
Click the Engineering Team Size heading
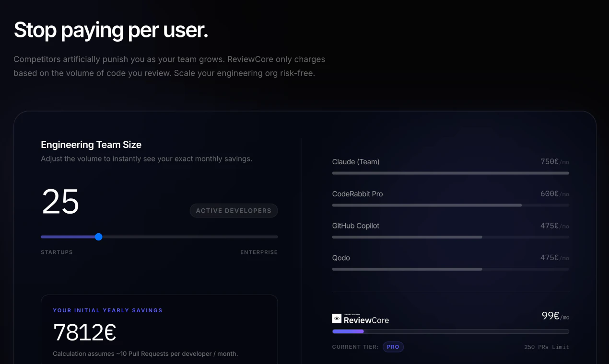click(x=91, y=145)
